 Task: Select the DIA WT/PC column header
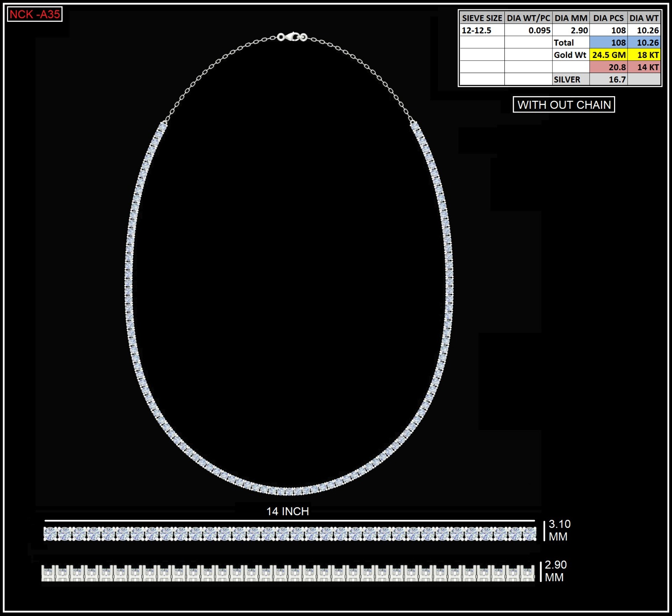528,18
